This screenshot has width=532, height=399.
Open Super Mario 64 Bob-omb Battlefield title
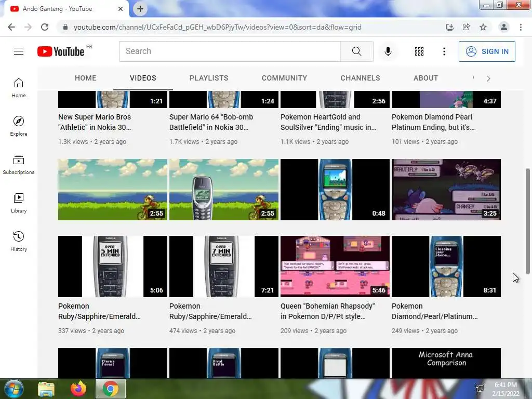211,122
